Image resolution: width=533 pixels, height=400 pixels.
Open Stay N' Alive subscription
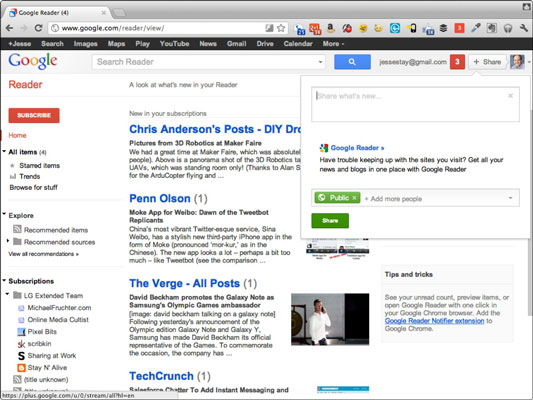[x=47, y=367]
